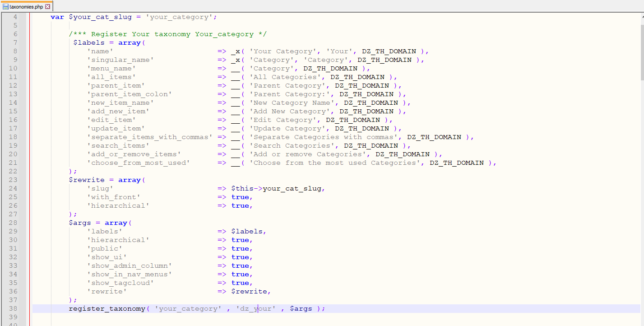Viewport: 644px width, 326px height.
Task: Click line number 23 in the margin
Action: pyautogui.click(x=13, y=180)
